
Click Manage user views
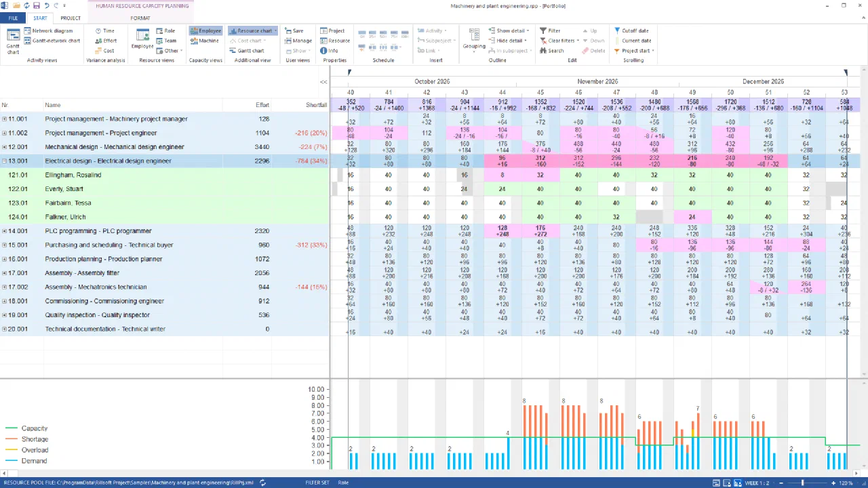click(298, 41)
